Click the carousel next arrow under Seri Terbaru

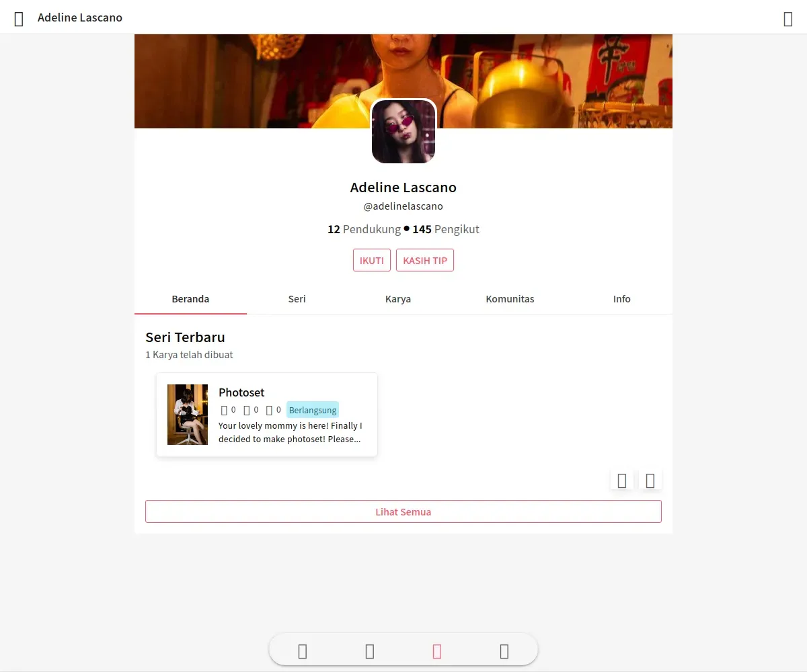650,480
